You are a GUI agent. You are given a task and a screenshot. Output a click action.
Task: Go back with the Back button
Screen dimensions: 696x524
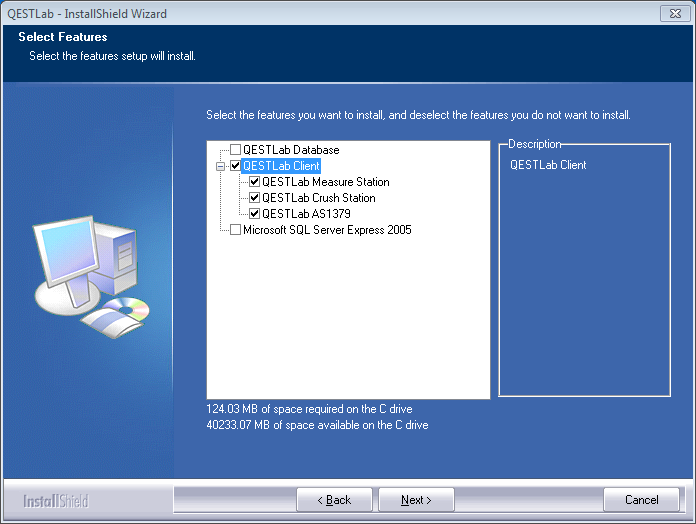(334, 500)
